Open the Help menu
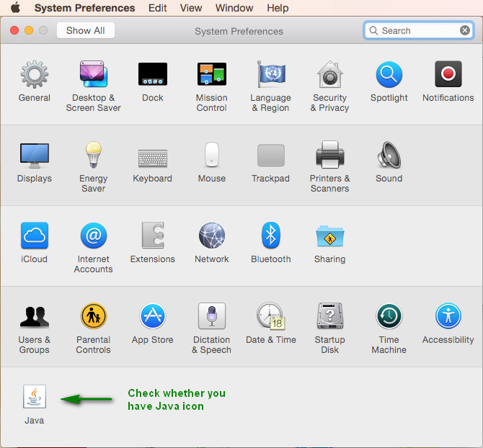This screenshot has height=448, width=483. [278, 8]
